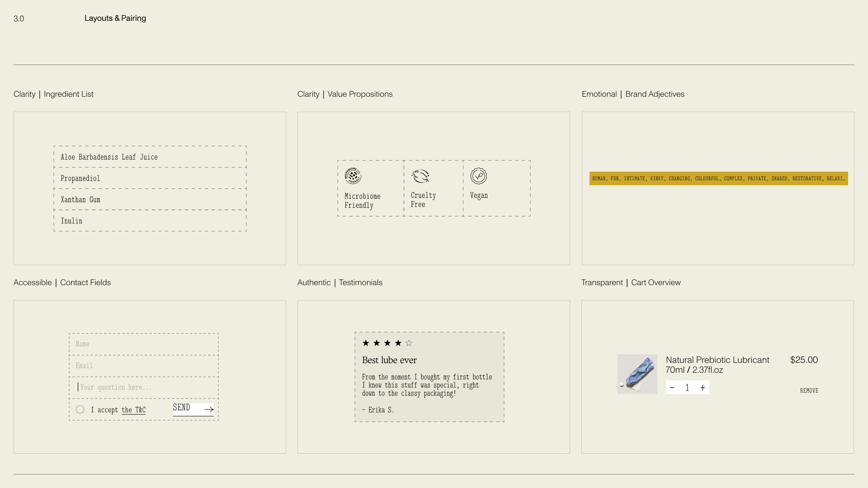The image size is (868, 488).
Task: Click the 'Inulin' ingredient list item
Action: tap(150, 221)
